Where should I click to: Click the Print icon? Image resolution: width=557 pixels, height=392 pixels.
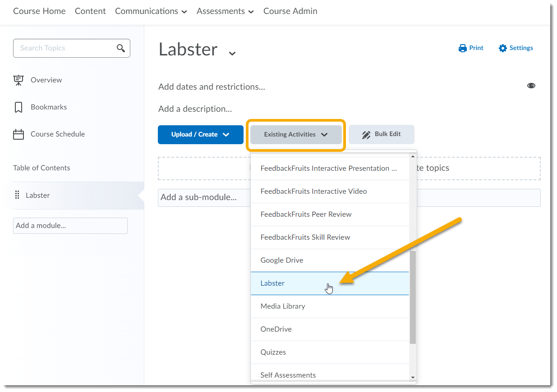(462, 48)
